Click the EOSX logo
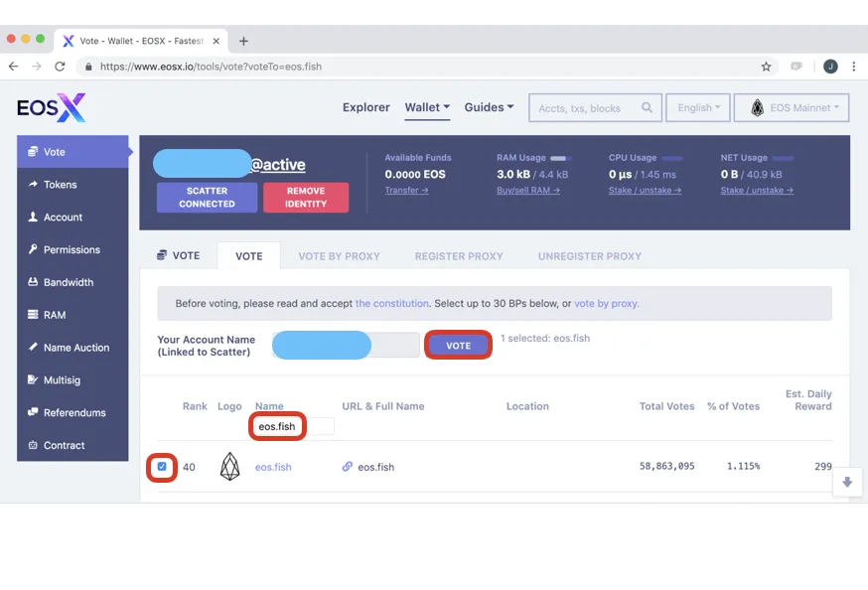 point(52,107)
